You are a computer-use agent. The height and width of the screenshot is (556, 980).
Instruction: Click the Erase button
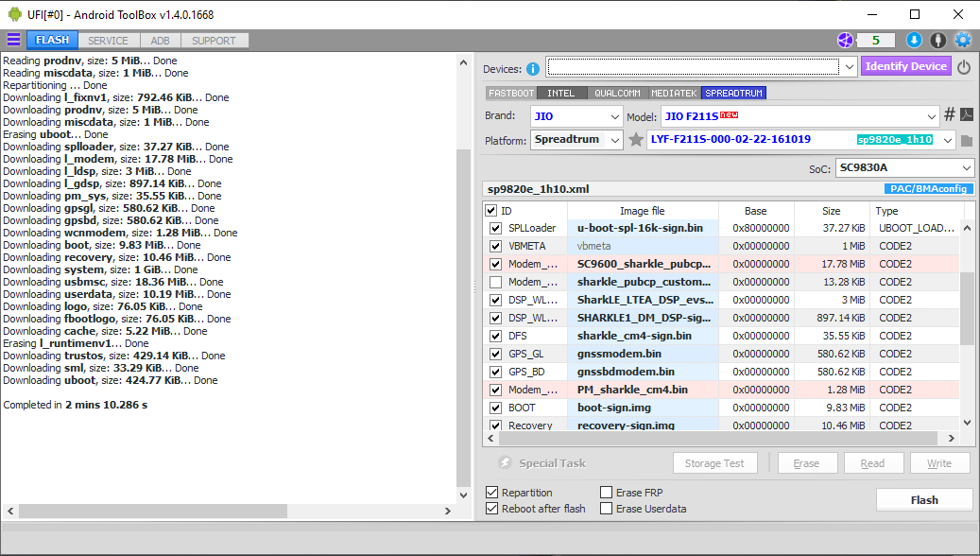coord(806,463)
